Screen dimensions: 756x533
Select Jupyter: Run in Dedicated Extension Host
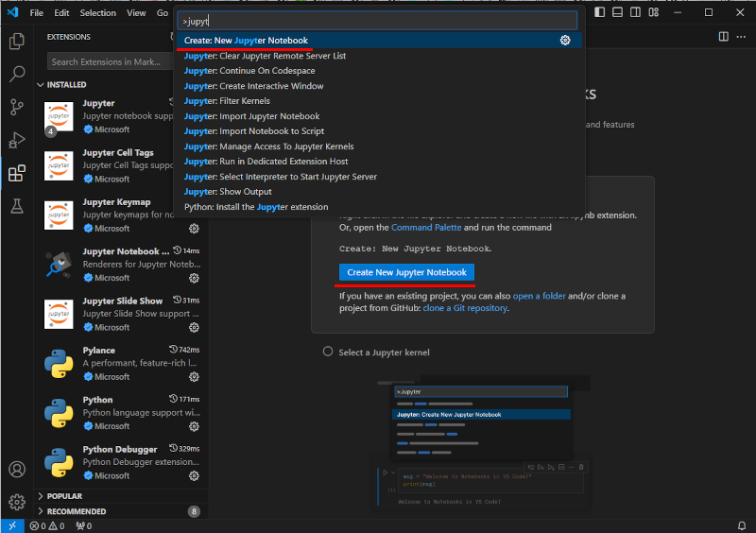coord(379,162)
